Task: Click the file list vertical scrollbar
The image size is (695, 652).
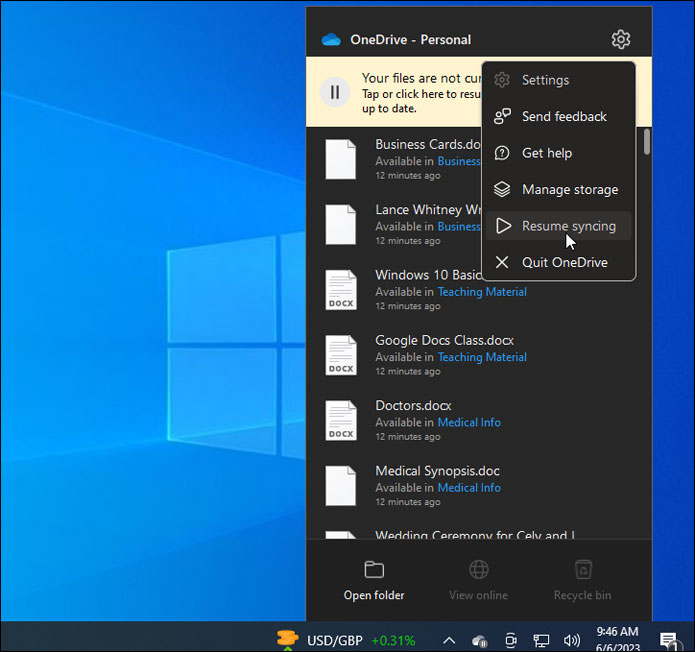Action: coord(647,143)
